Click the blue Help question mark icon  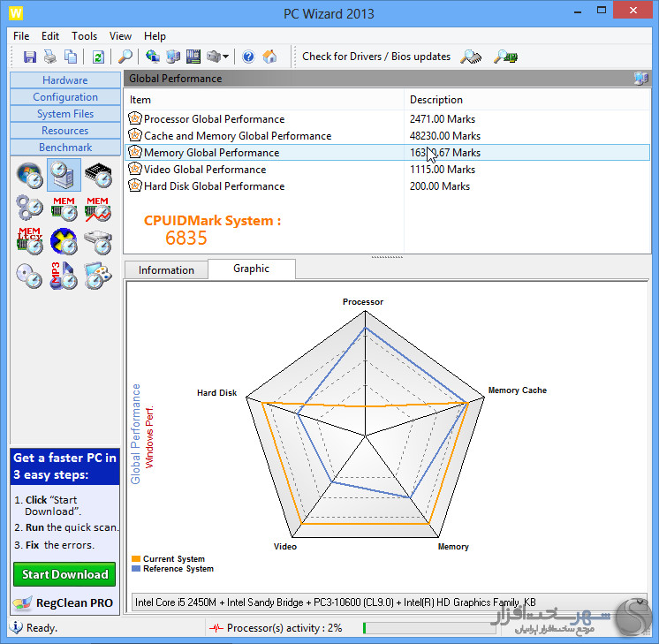[x=248, y=57]
